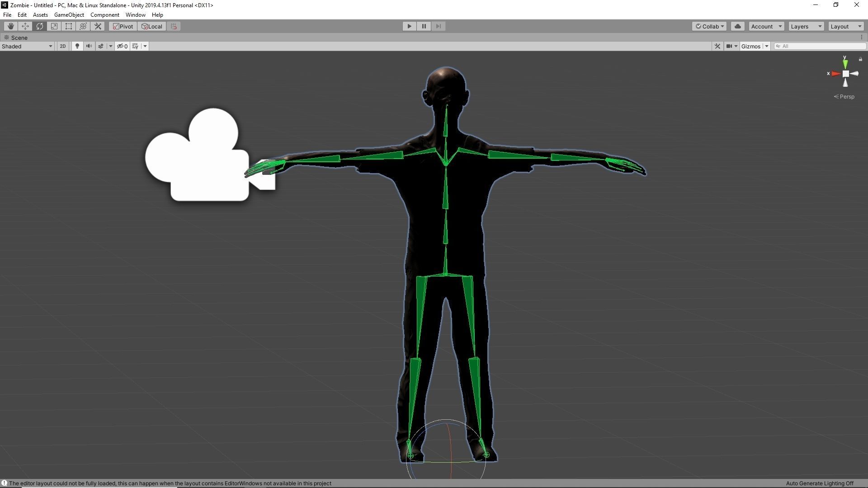Open the custom editor tools button
The height and width of the screenshot is (488, 868).
click(98, 26)
